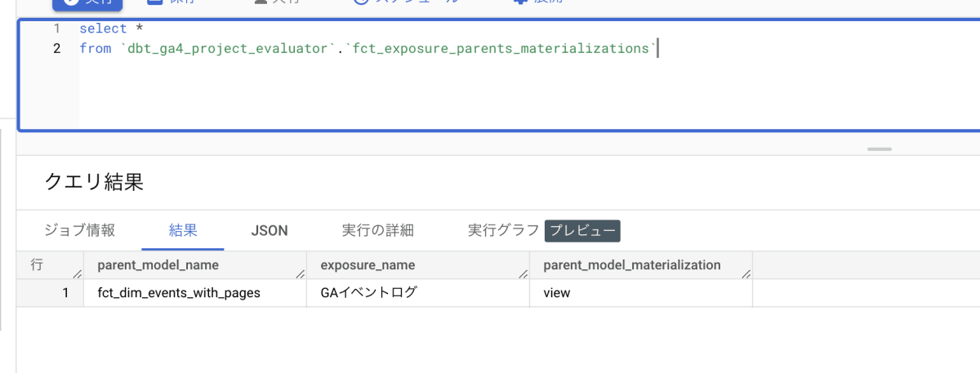Click the プレビュー badge

pyautogui.click(x=582, y=231)
